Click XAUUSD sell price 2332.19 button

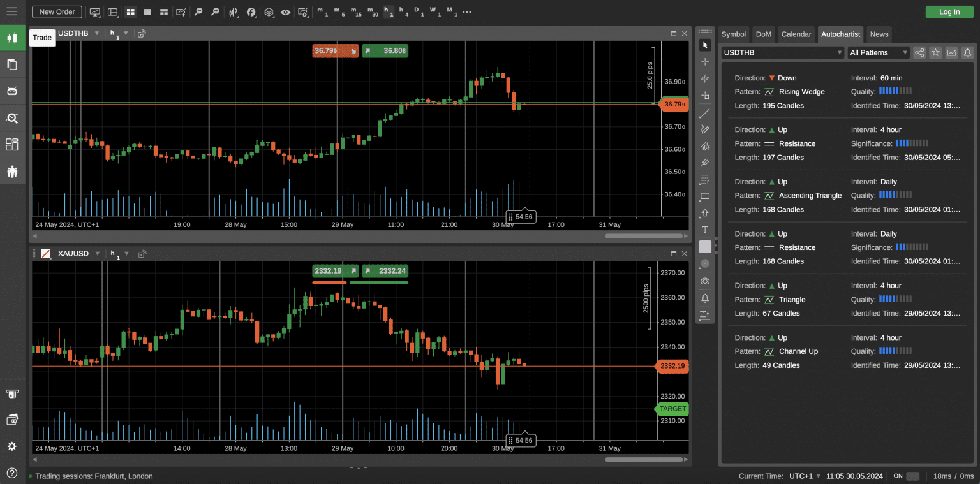(x=336, y=271)
